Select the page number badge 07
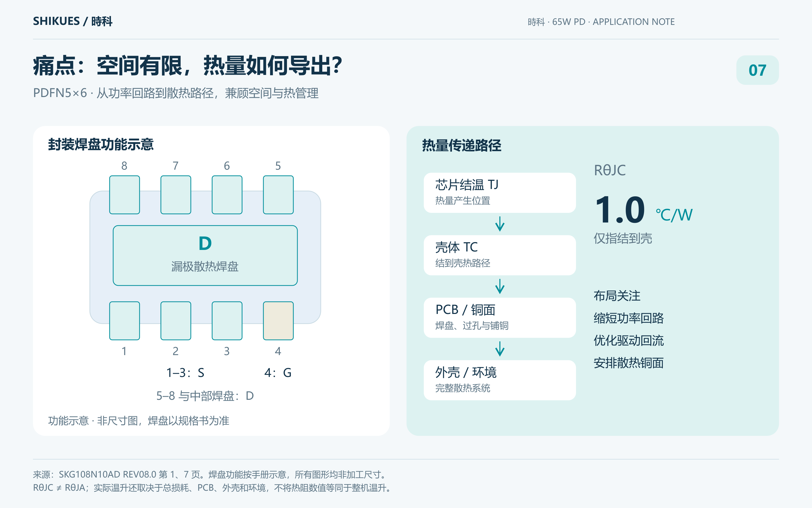The image size is (812, 508). tap(757, 70)
